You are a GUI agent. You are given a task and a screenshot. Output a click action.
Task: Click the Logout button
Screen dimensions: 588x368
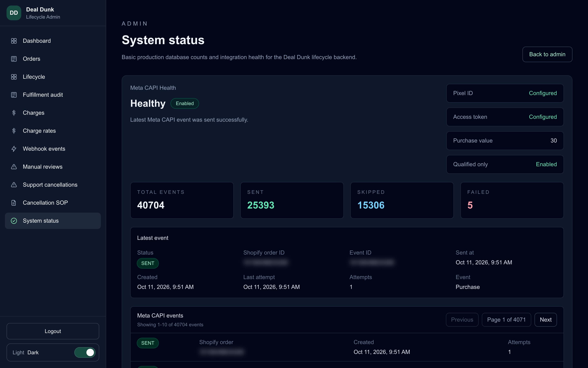click(53, 331)
